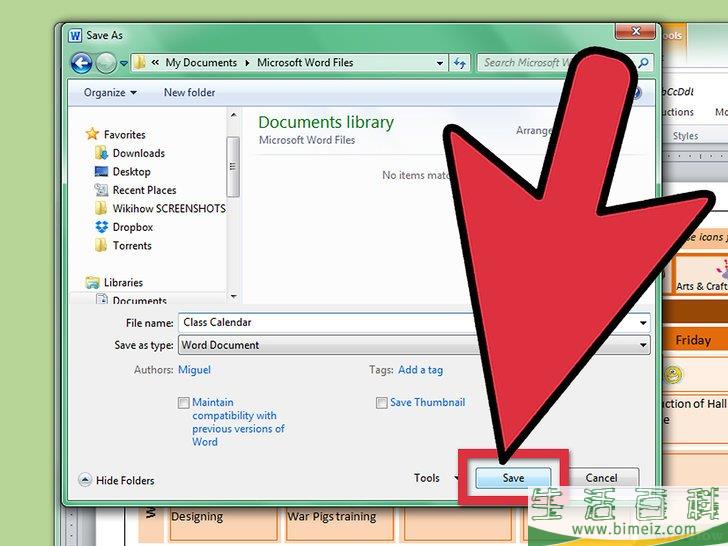Image resolution: width=728 pixels, height=546 pixels.
Task: Click the Word icon in title bar
Action: tap(75, 35)
